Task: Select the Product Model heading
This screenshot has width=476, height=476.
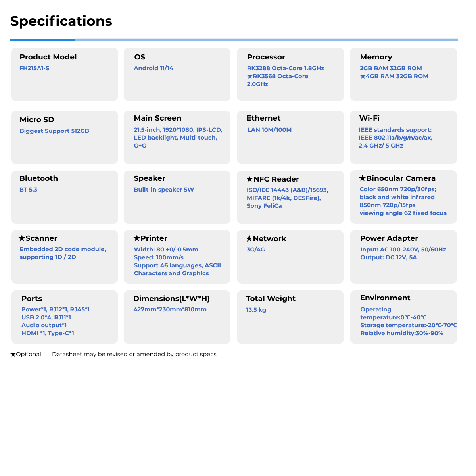Action: (48, 57)
